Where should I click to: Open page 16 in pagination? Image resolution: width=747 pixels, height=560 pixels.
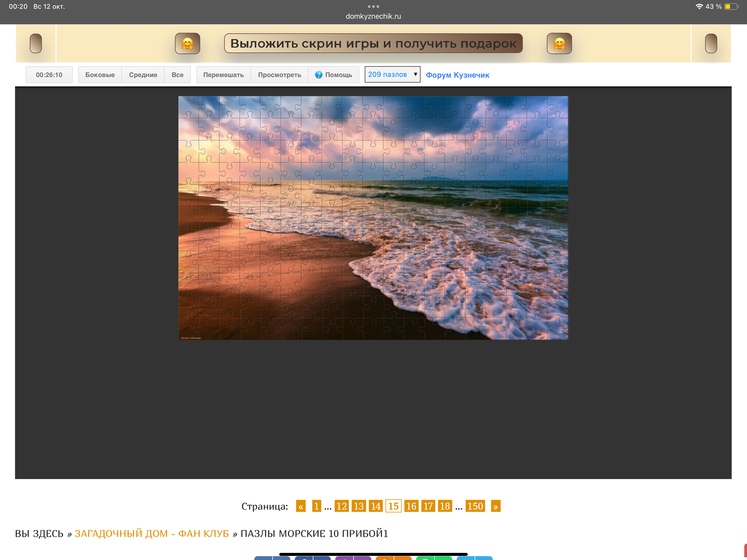coord(411,506)
